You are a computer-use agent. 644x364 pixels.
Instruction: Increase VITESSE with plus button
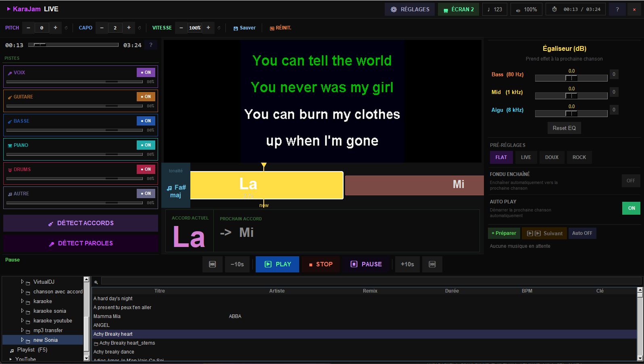pyautogui.click(x=208, y=28)
